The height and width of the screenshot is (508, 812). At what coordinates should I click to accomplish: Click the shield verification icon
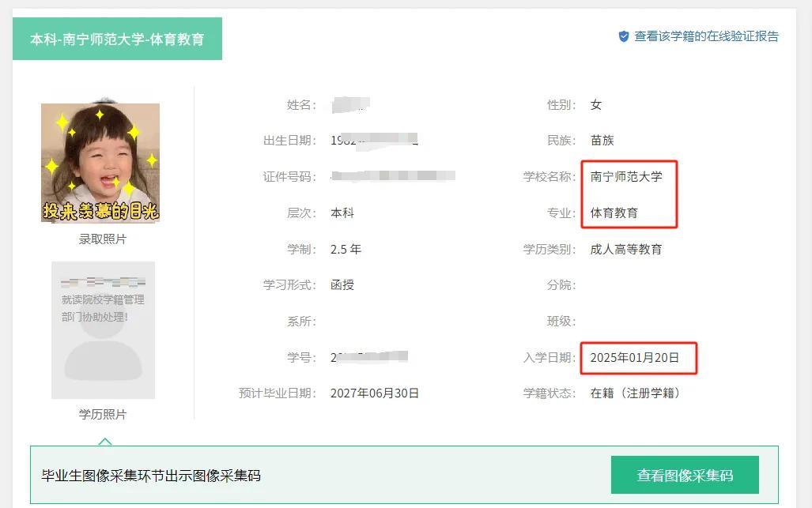(x=624, y=36)
